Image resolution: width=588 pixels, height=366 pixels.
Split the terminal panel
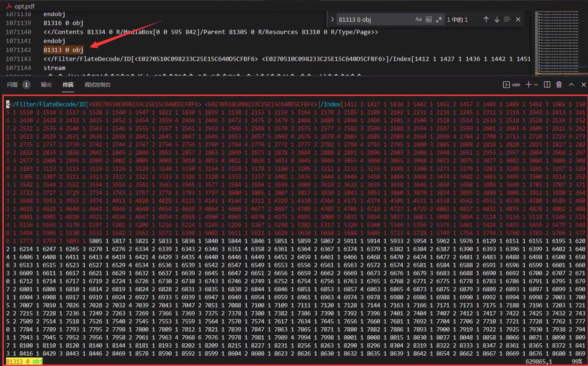pos(547,85)
